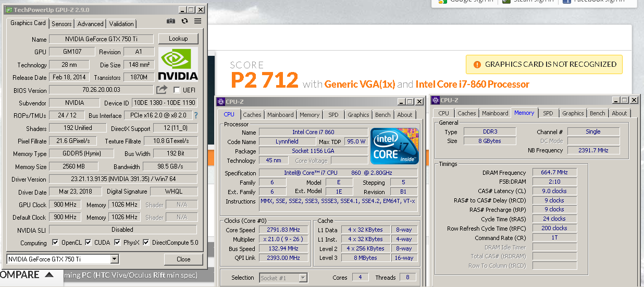Click the P2 712 score text
This screenshot has height=287, width=644.
point(265,80)
